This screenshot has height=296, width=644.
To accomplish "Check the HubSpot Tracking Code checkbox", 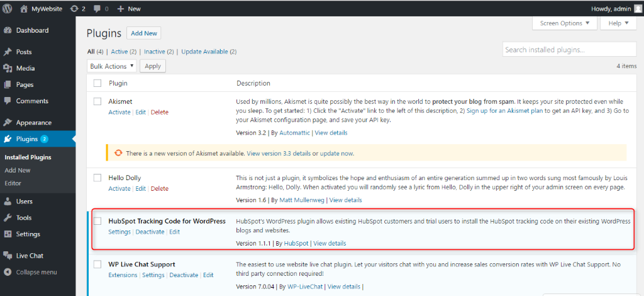I will [97, 221].
